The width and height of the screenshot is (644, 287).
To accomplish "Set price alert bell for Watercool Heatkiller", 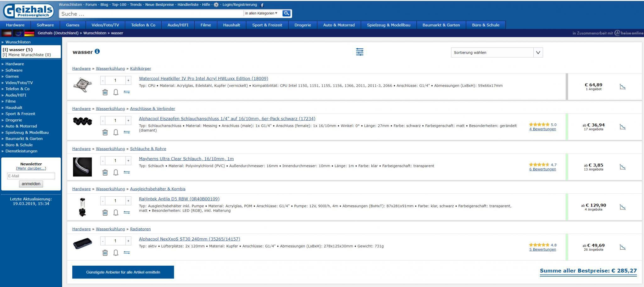I will click(x=116, y=92).
